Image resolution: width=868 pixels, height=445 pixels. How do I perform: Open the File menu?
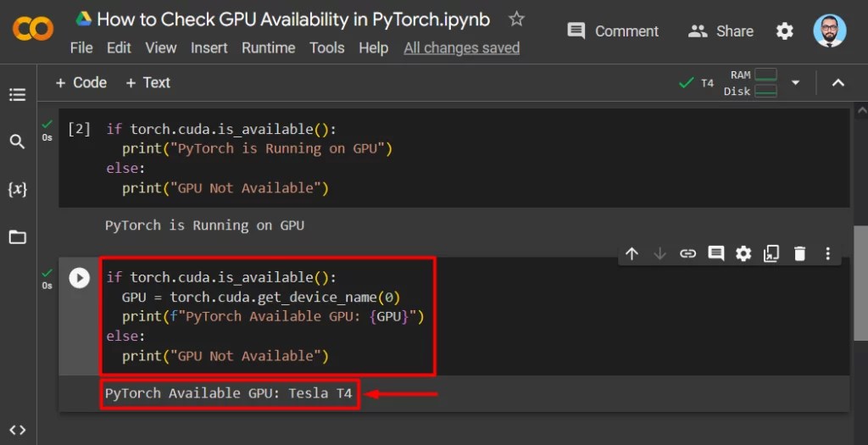[81, 48]
